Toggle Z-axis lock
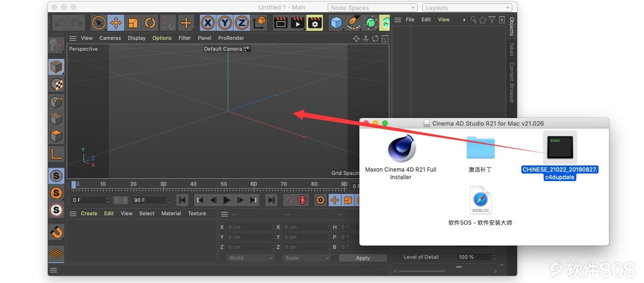The width and height of the screenshot is (644, 283). (241, 23)
